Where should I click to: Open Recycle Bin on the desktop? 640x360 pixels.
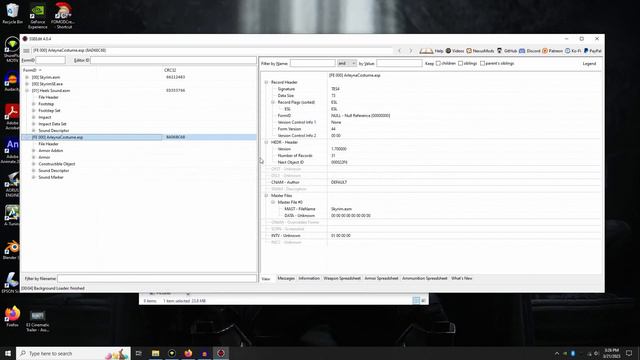pyautogui.click(x=12, y=13)
